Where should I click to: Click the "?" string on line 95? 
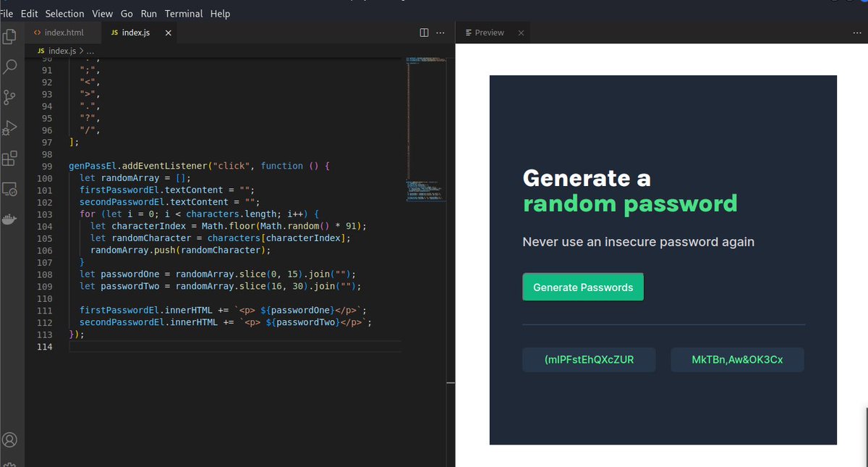coord(88,118)
